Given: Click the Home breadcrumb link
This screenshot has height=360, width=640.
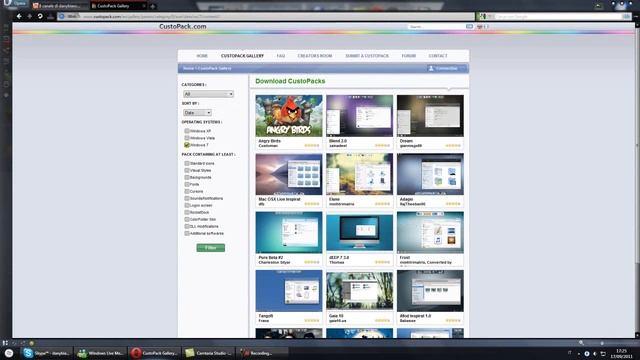Looking at the screenshot, I should point(188,68).
